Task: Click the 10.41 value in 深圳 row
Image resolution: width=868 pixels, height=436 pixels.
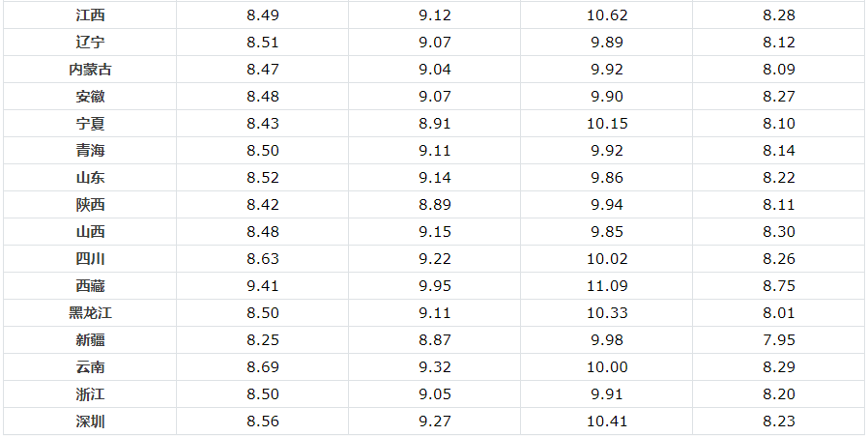Action: click(607, 421)
